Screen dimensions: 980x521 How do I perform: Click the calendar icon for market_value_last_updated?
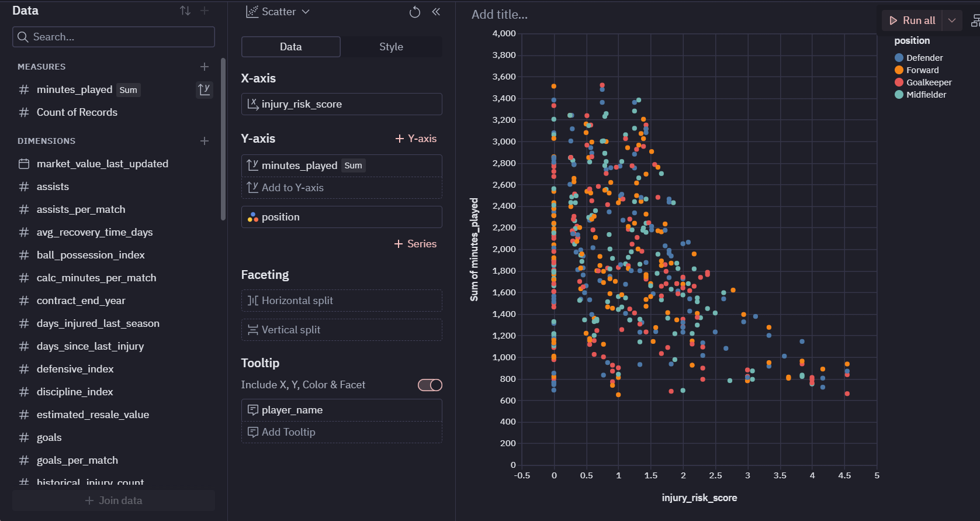click(x=24, y=164)
